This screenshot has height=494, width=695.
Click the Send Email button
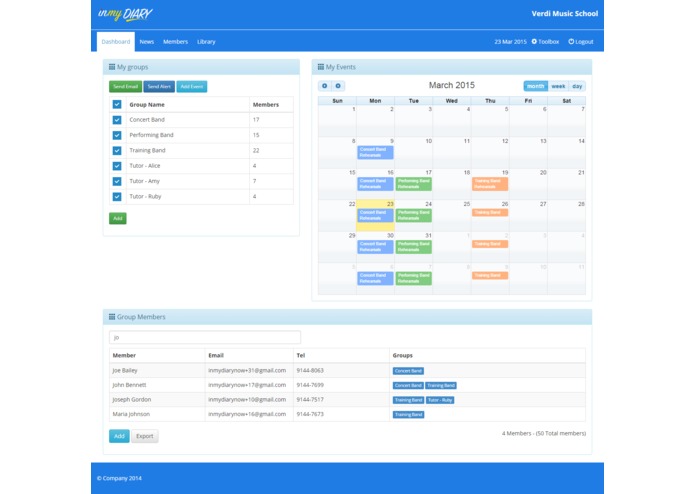(125, 86)
